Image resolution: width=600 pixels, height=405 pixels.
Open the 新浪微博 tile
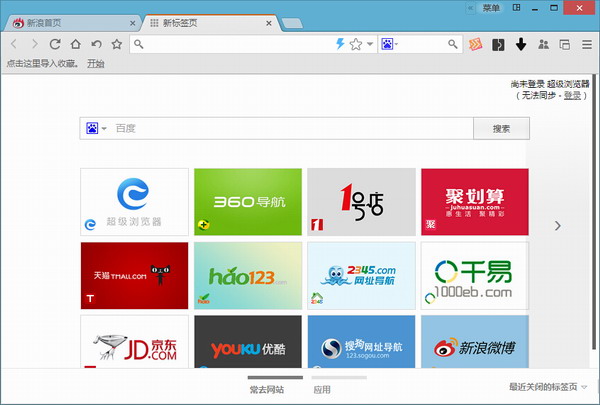(x=475, y=342)
